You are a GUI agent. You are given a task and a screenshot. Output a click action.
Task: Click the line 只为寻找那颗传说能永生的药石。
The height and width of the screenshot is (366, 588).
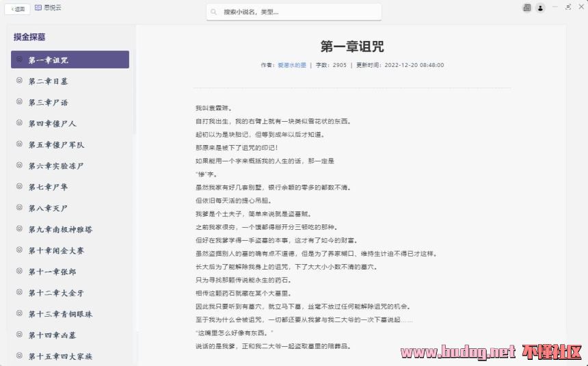[243, 280]
